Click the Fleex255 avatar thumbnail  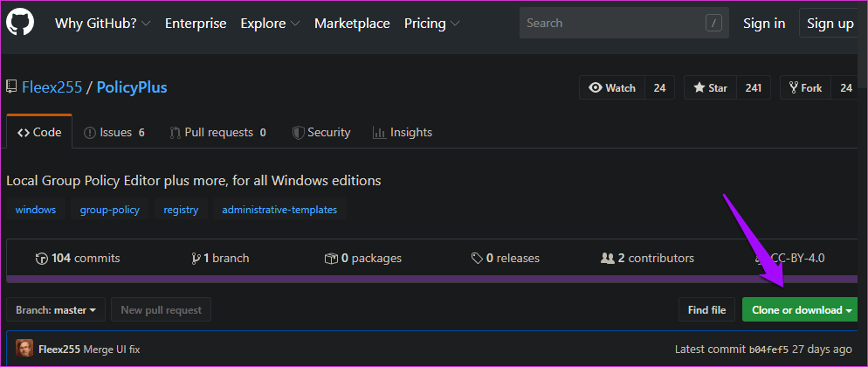click(x=24, y=349)
